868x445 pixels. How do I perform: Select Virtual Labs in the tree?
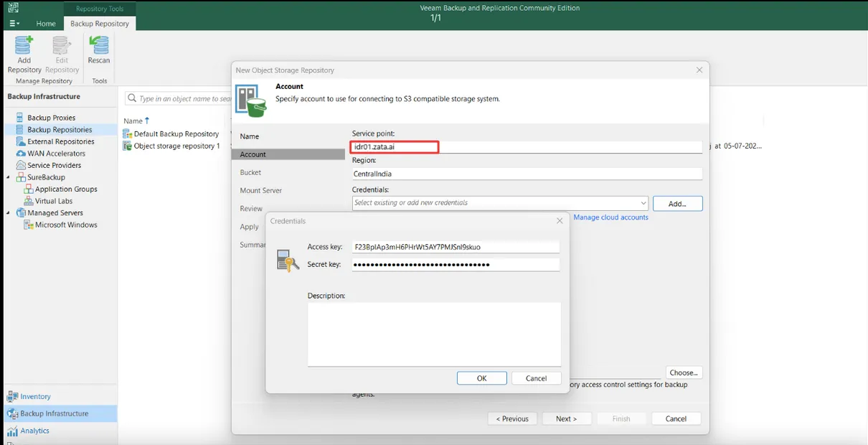(55, 201)
